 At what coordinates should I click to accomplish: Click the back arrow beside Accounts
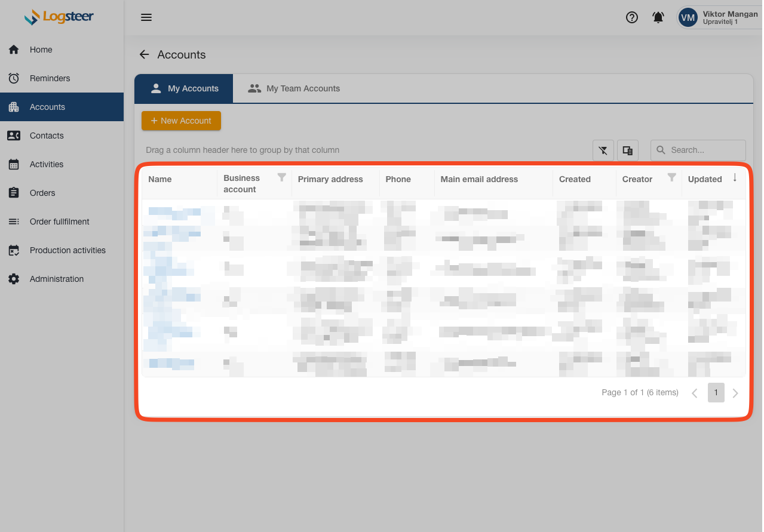(144, 55)
